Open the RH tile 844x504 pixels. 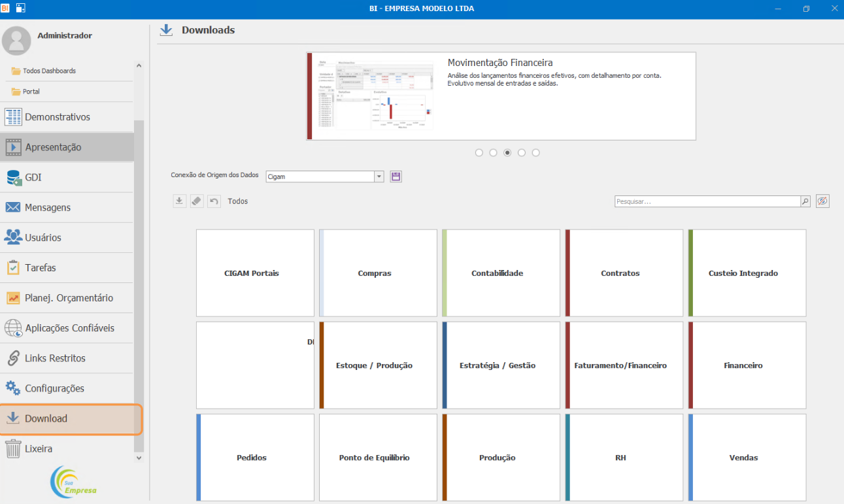coord(624,458)
